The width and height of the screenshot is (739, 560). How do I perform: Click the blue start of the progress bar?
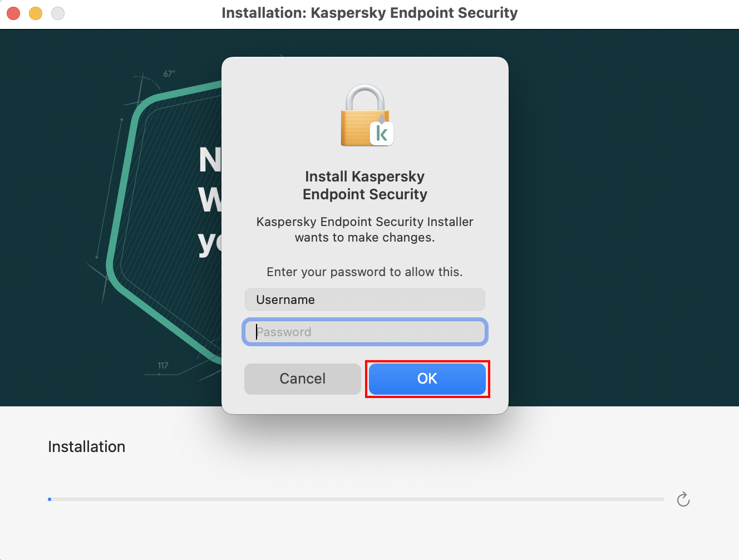[50, 499]
